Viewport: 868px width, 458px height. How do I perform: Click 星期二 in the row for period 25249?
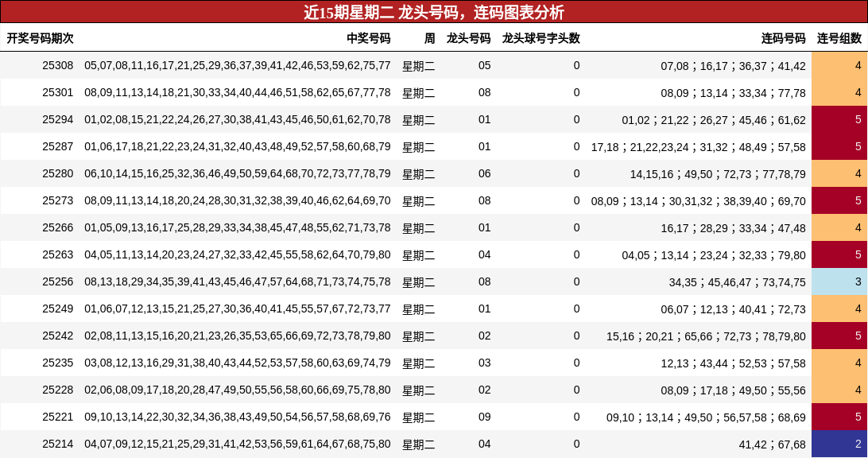coord(418,309)
